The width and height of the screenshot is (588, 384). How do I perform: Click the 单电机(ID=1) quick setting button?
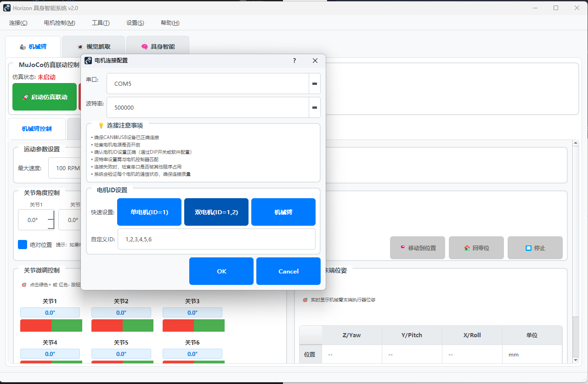pyautogui.click(x=149, y=212)
